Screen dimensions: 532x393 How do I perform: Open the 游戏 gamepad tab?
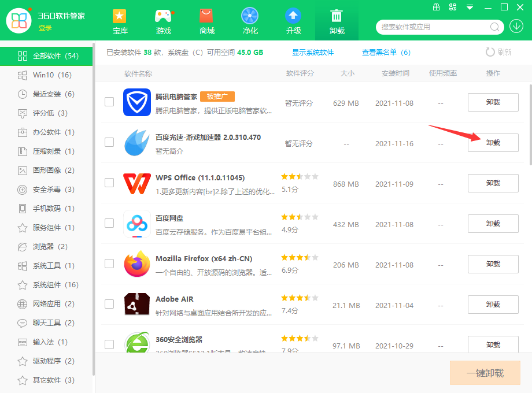[x=163, y=22]
